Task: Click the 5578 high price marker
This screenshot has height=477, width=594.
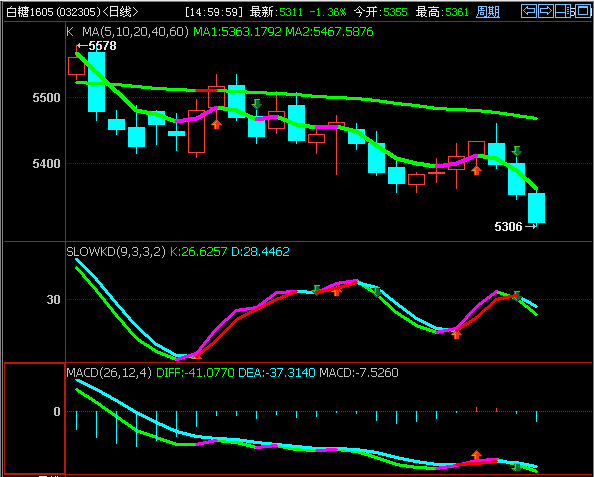Action: click(x=97, y=46)
